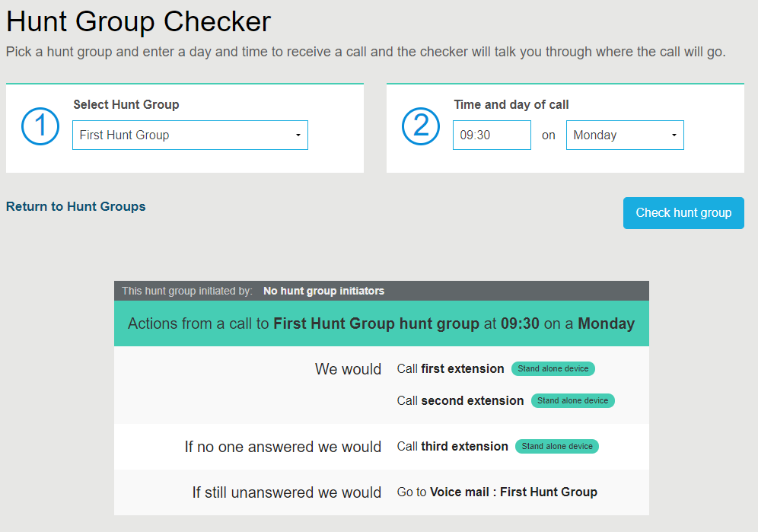The height and width of the screenshot is (532, 758).
Task: Click the 'If still unanswered we would' row label
Action: [x=287, y=492]
